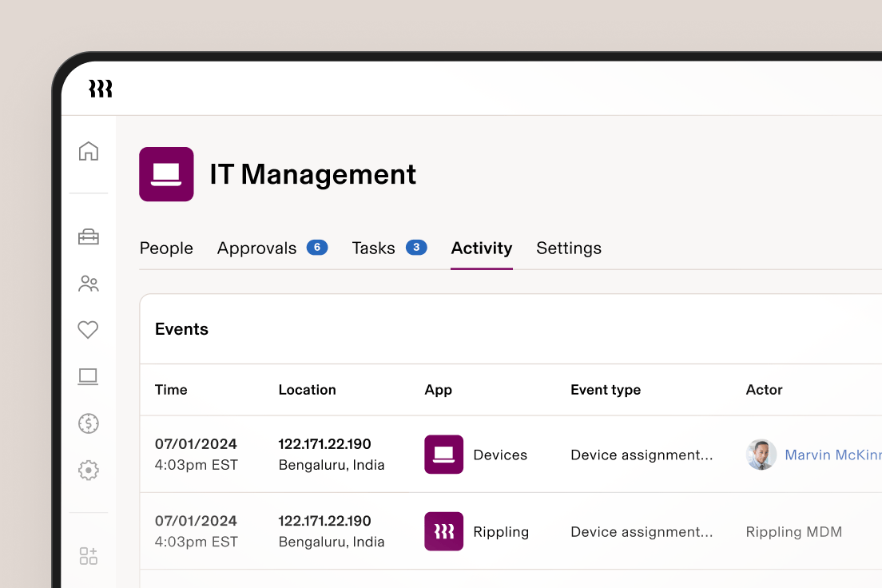Select the Activity tab
Viewport: 882px width, 588px height.
pos(481,248)
